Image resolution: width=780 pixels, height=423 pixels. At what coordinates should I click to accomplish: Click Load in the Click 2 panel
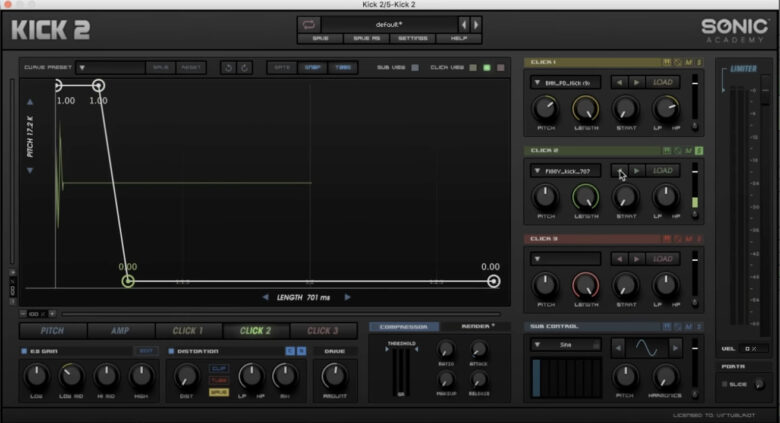pyautogui.click(x=663, y=171)
